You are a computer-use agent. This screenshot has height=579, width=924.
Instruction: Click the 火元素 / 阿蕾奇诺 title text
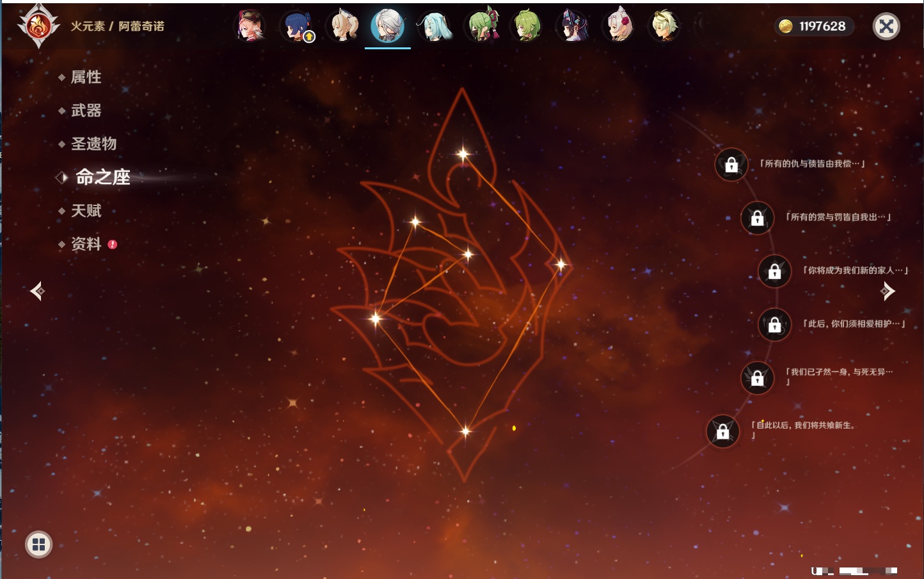pyautogui.click(x=118, y=26)
